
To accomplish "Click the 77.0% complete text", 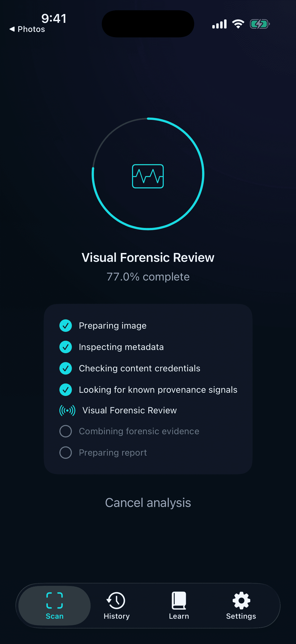I will (x=148, y=277).
